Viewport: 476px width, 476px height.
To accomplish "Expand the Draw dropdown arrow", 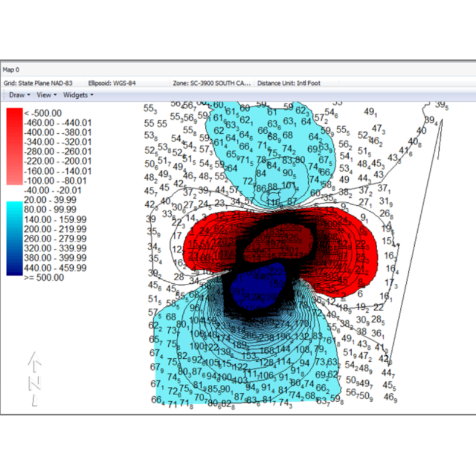I will pos(29,94).
